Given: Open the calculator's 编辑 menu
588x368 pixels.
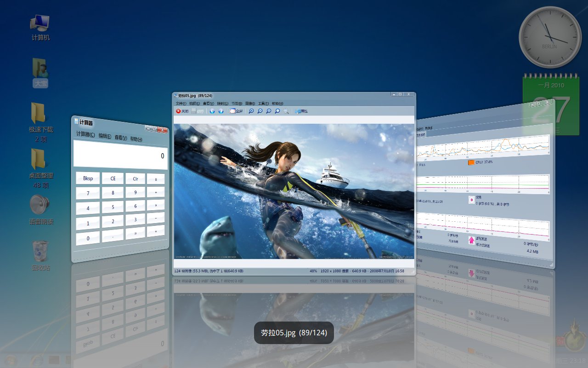Looking at the screenshot, I should tap(105, 136).
